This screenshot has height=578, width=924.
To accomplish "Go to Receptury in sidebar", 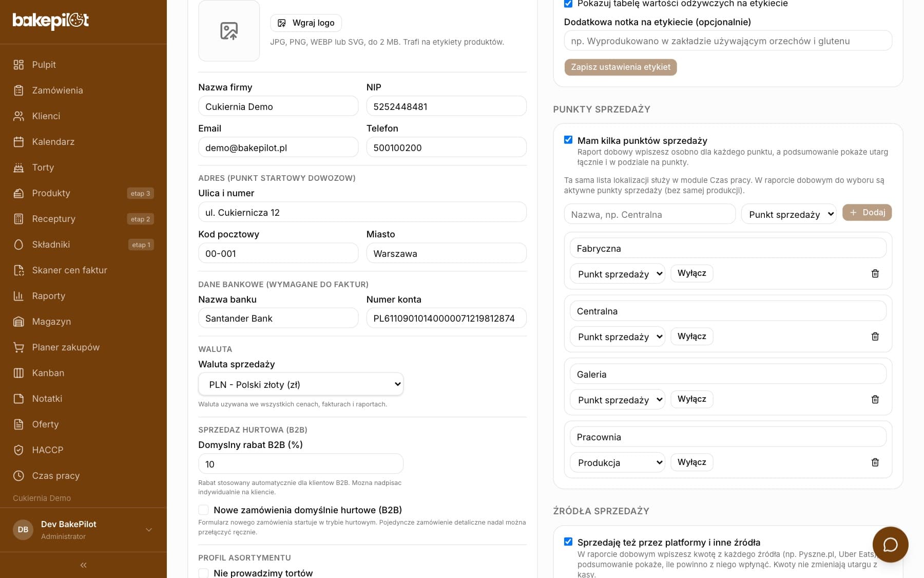I will (83, 219).
